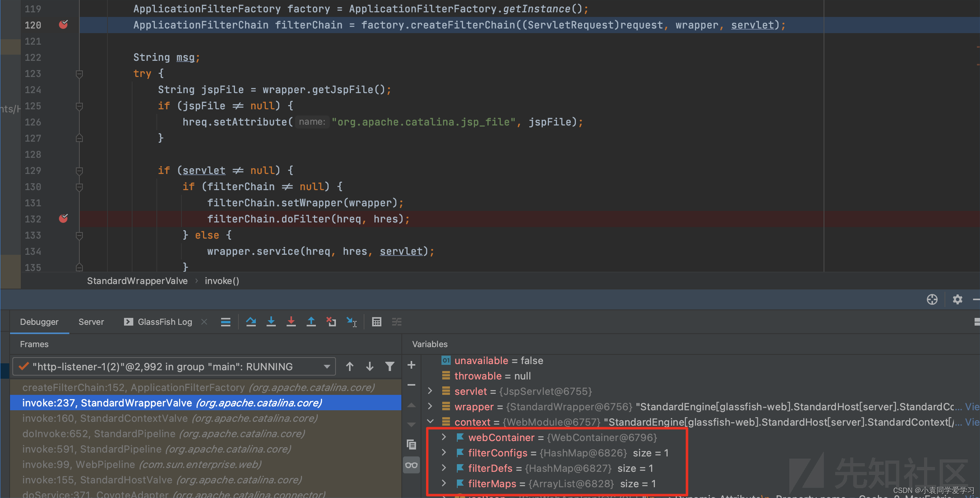The image size is (980, 498).
Task: Click wrapper.service call on line 134
Action: 321,251
